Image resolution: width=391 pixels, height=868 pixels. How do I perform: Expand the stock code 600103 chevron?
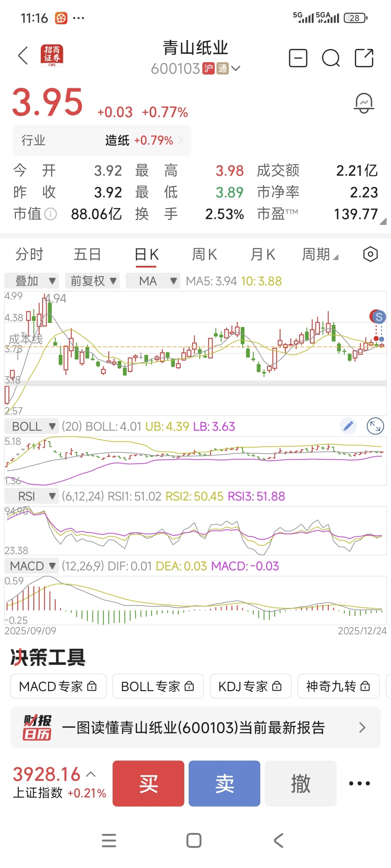tap(236, 68)
